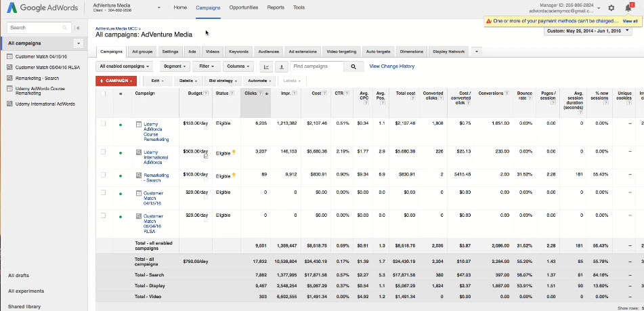
Task: Open the settings gear icon
Action: point(611,8)
